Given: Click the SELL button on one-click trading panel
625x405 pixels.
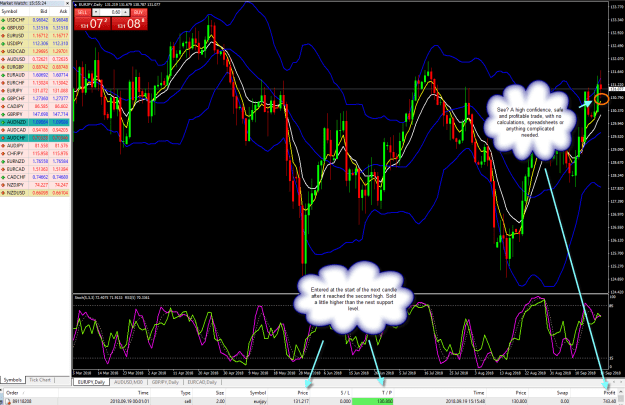Looking at the screenshot, I should tap(82, 12).
